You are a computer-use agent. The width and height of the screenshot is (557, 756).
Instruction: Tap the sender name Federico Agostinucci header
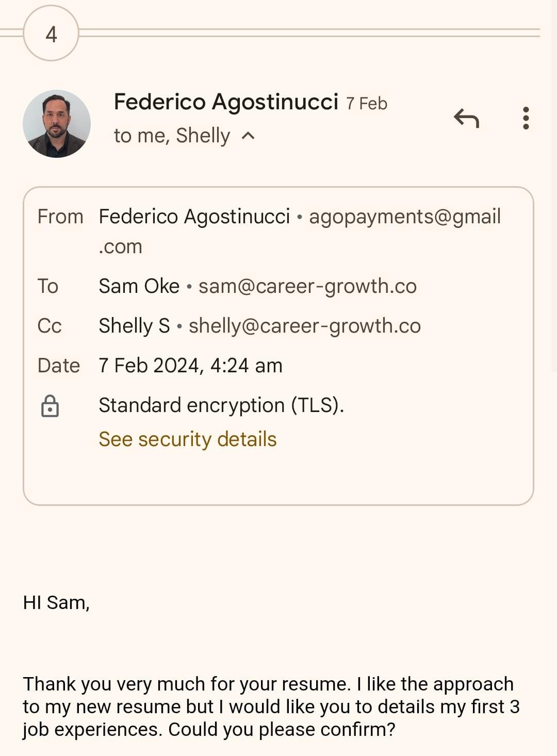[x=226, y=102]
